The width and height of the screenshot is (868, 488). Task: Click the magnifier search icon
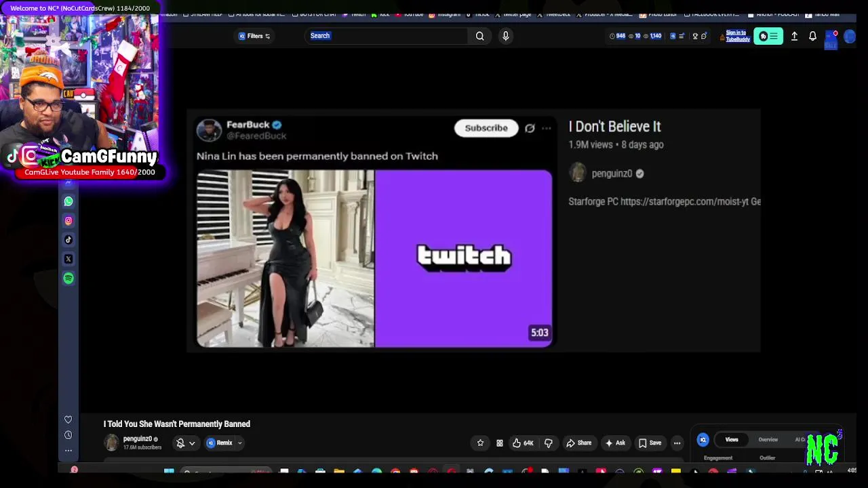pos(479,36)
